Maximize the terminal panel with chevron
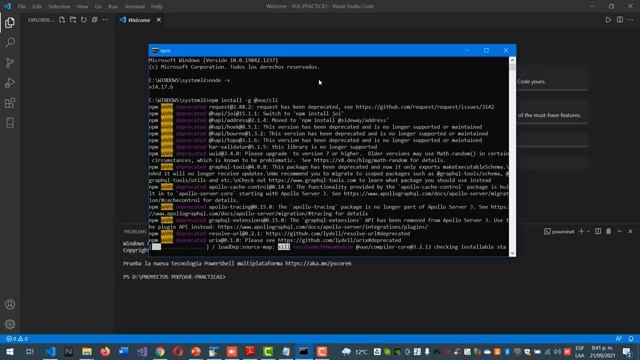The width and height of the screenshot is (640, 360). [620, 231]
